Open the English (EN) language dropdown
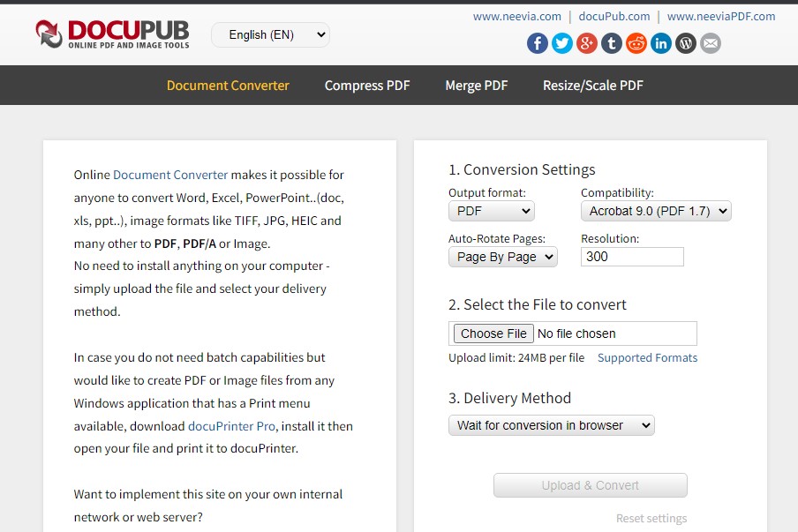Screen dimensions: 798x532 pos(270,34)
